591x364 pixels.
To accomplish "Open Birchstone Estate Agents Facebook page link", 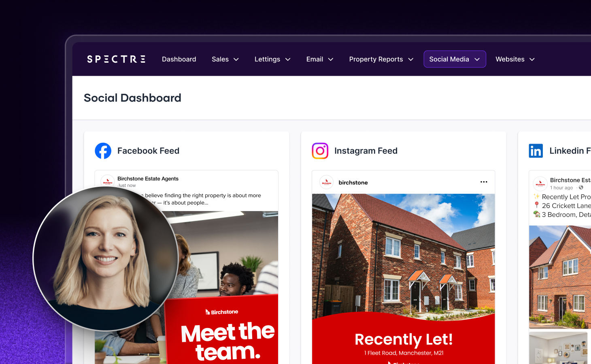I will pos(148,179).
